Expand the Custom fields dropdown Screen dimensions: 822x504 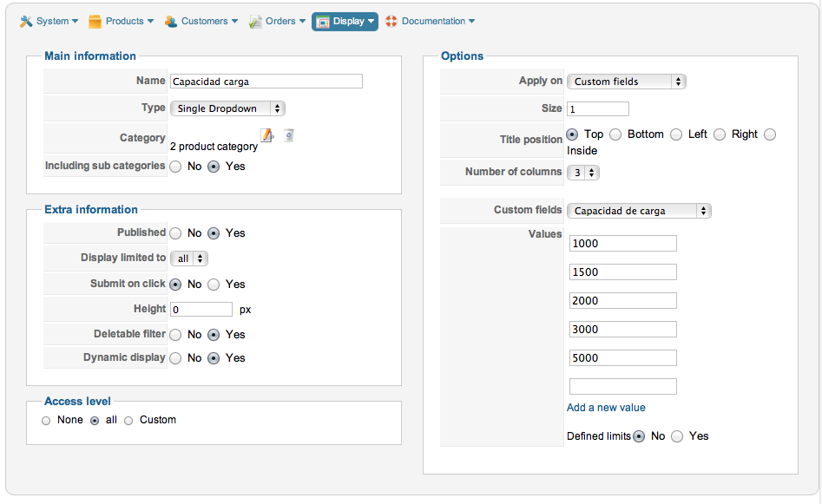coord(639,211)
